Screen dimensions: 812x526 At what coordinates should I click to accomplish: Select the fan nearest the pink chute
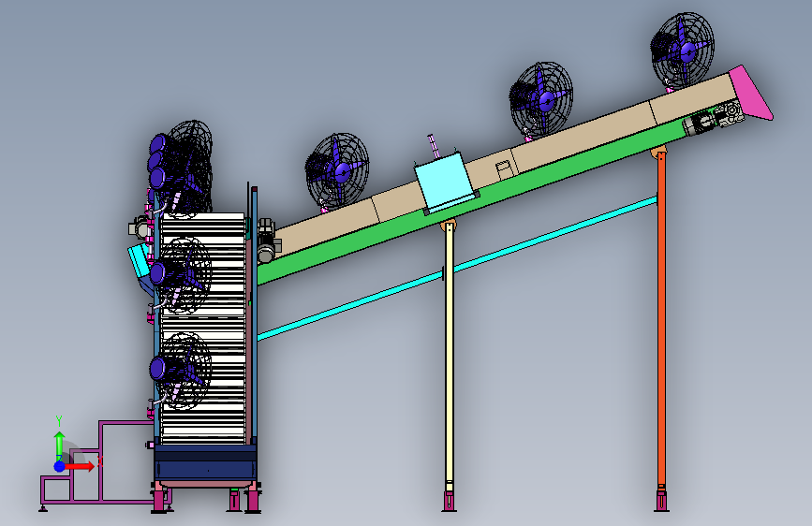point(683,51)
